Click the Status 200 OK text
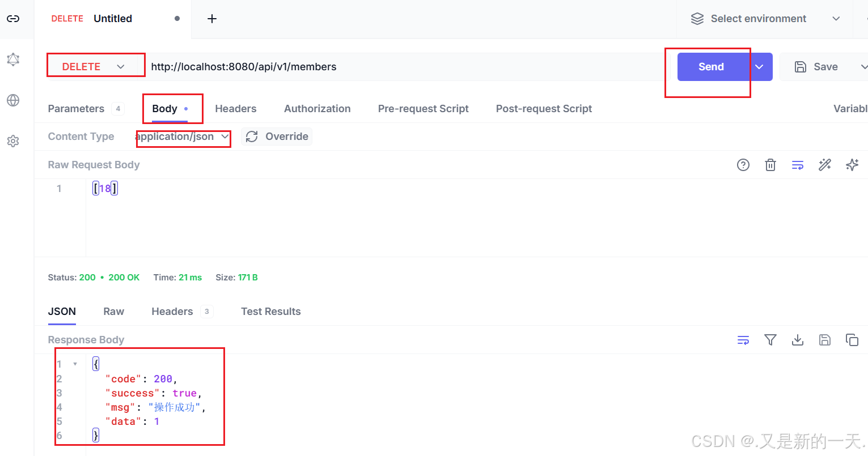This screenshot has height=456, width=868. (x=94, y=278)
